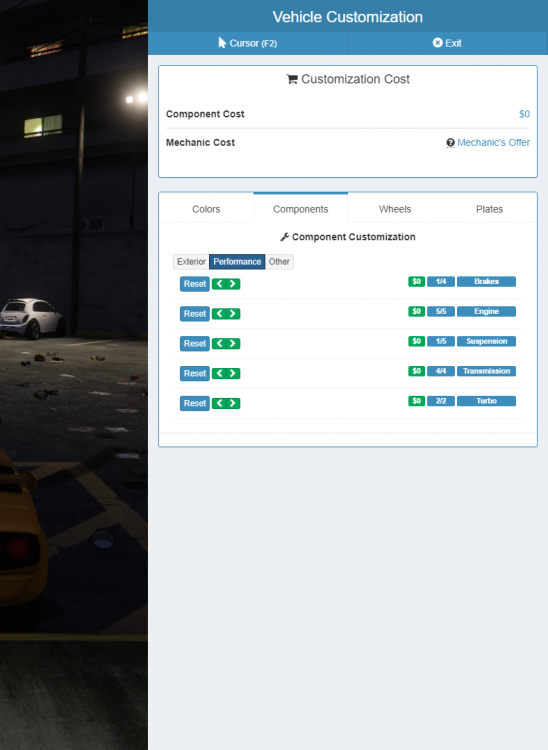
Task: Select next Brakes option with right arrow
Action: point(233,284)
